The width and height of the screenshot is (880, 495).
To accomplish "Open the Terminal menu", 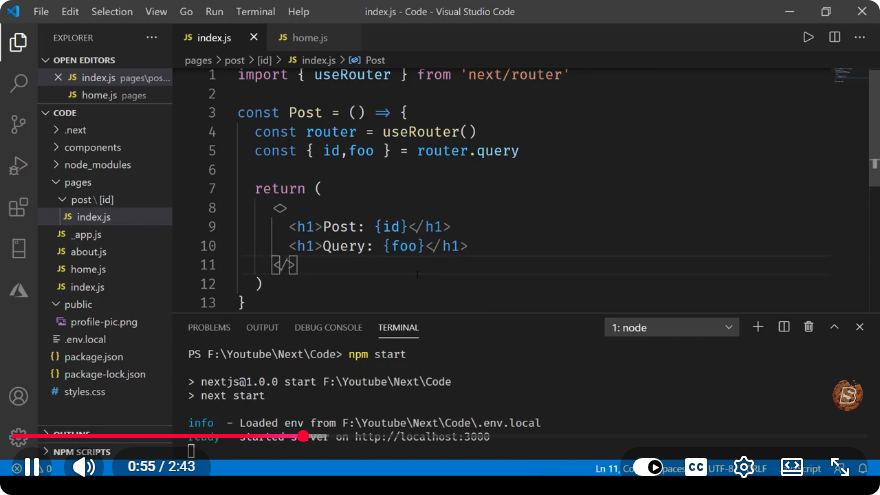I will [255, 11].
